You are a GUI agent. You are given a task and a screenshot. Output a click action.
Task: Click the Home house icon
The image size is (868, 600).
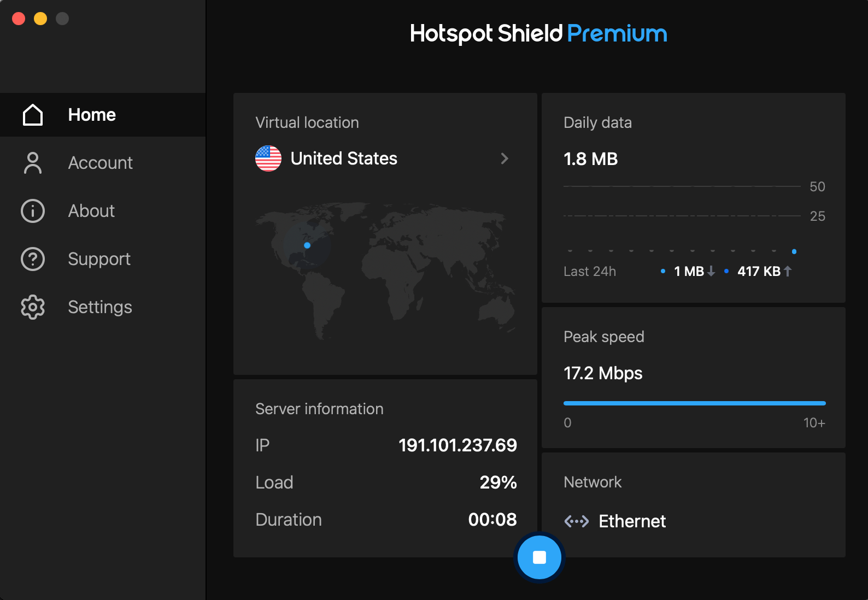(x=33, y=115)
